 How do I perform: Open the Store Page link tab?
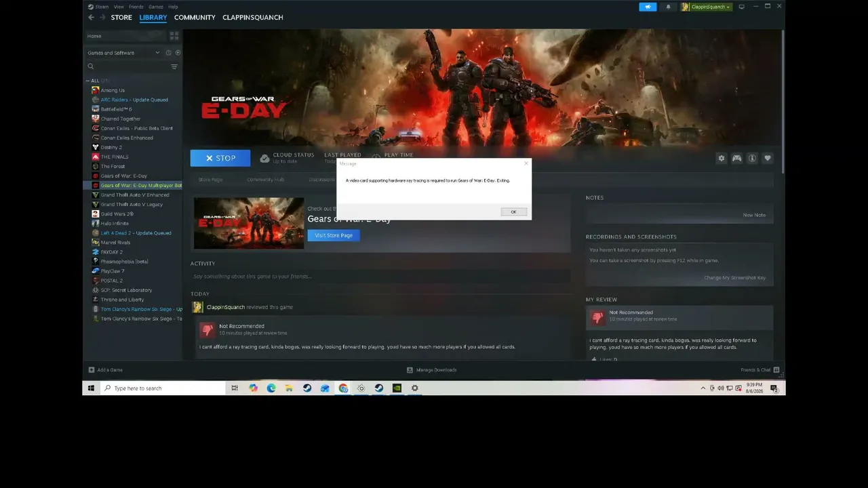point(210,180)
